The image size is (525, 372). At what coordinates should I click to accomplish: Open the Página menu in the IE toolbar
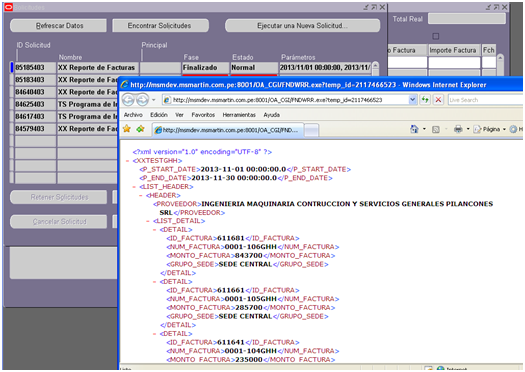pos(489,129)
